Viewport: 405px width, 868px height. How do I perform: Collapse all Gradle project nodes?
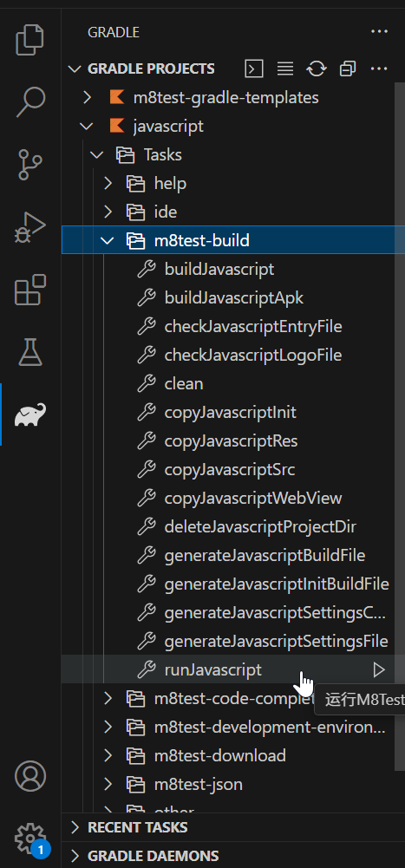[348, 69]
